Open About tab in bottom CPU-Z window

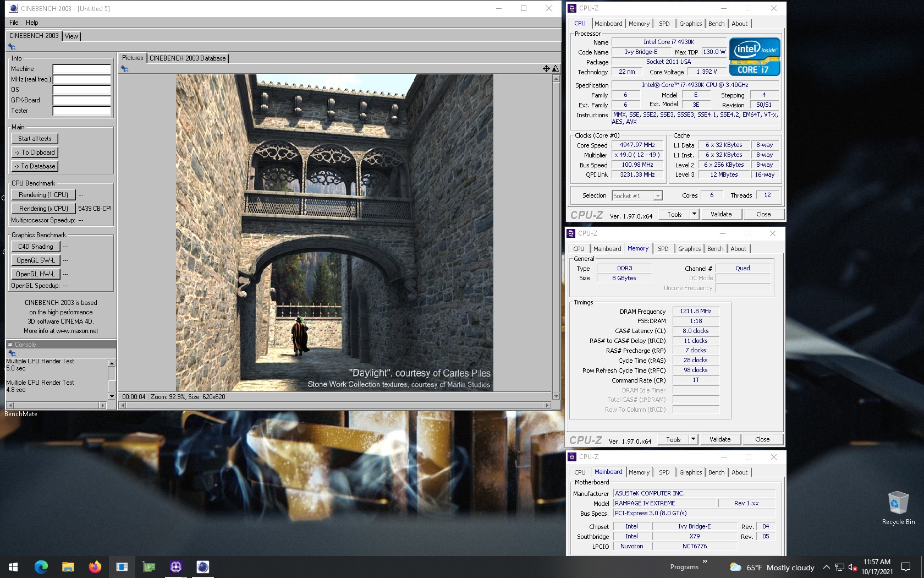[740, 472]
